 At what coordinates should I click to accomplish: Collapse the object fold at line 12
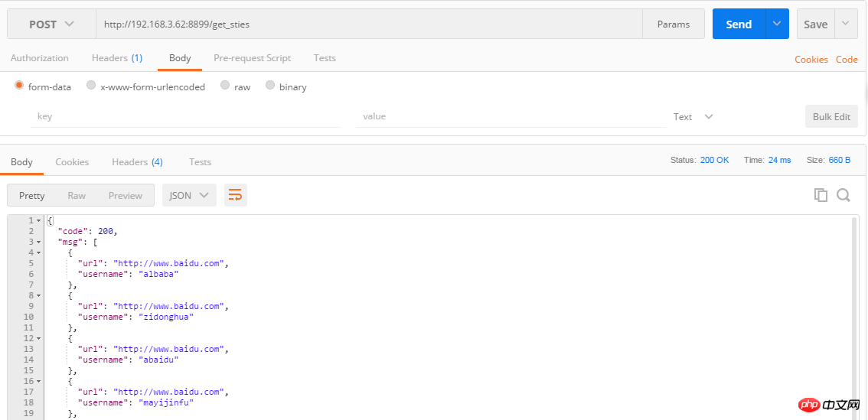pyautogui.click(x=39, y=339)
